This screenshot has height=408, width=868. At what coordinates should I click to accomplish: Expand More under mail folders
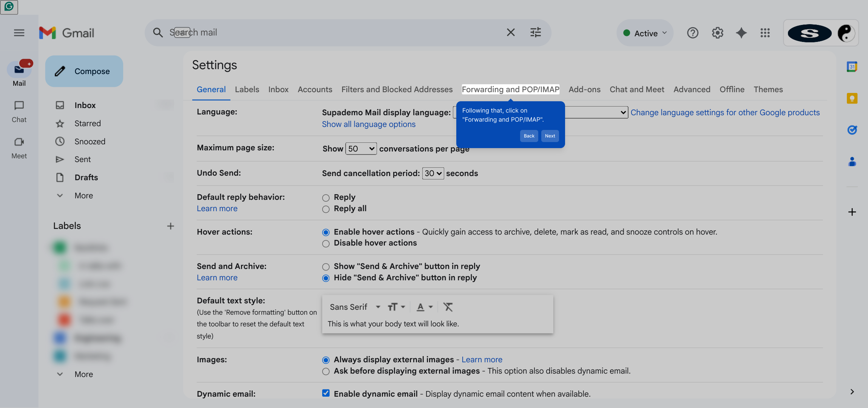(x=83, y=196)
